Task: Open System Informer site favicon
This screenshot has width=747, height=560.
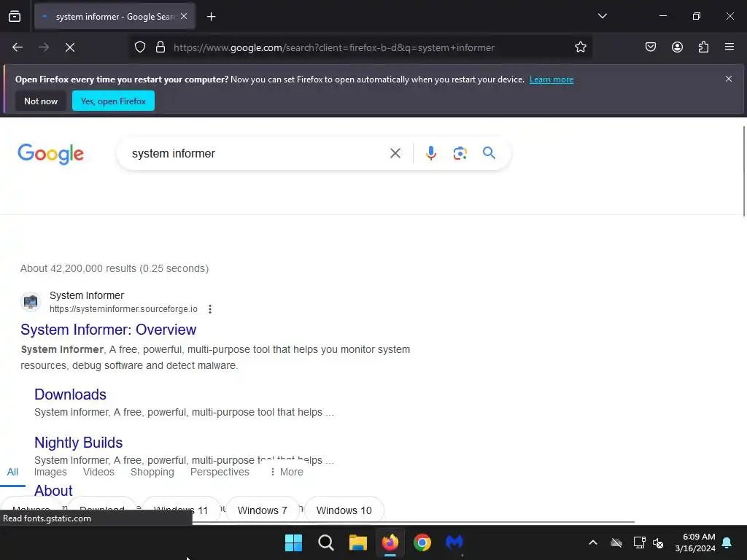Action: coord(31,302)
